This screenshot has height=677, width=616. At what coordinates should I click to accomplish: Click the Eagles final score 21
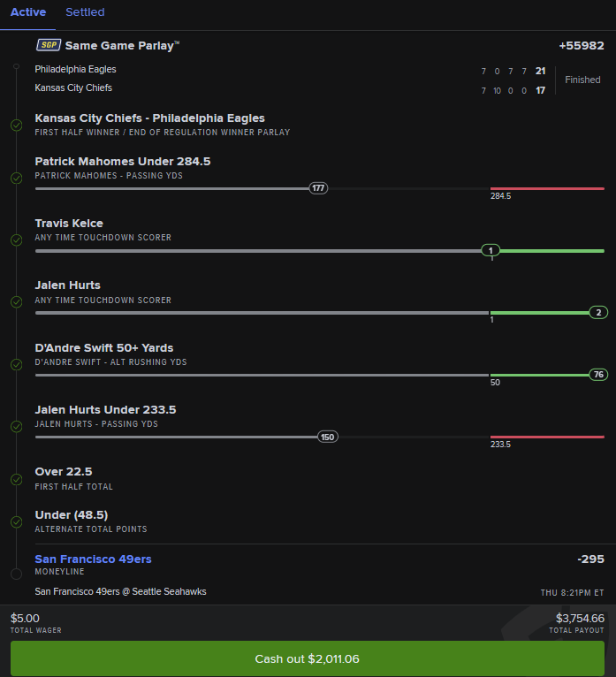click(541, 71)
